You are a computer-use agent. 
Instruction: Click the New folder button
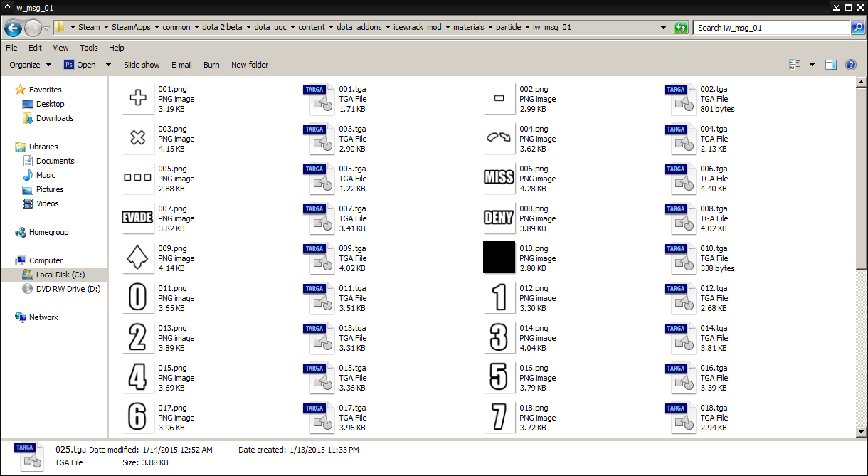tap(250, 65)
